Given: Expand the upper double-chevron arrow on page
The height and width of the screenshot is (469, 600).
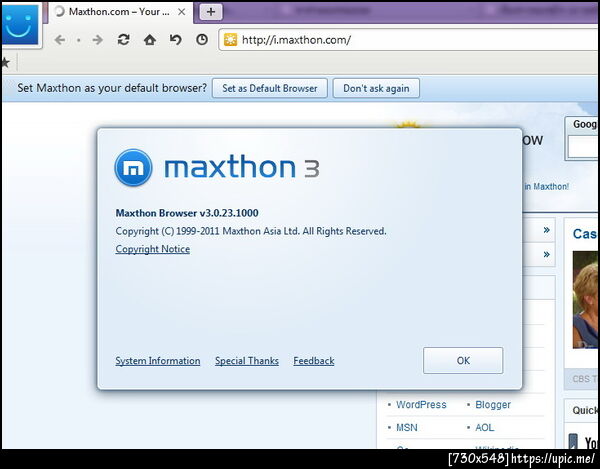Looking at the screenshot, I should click(x=546, y=230).
